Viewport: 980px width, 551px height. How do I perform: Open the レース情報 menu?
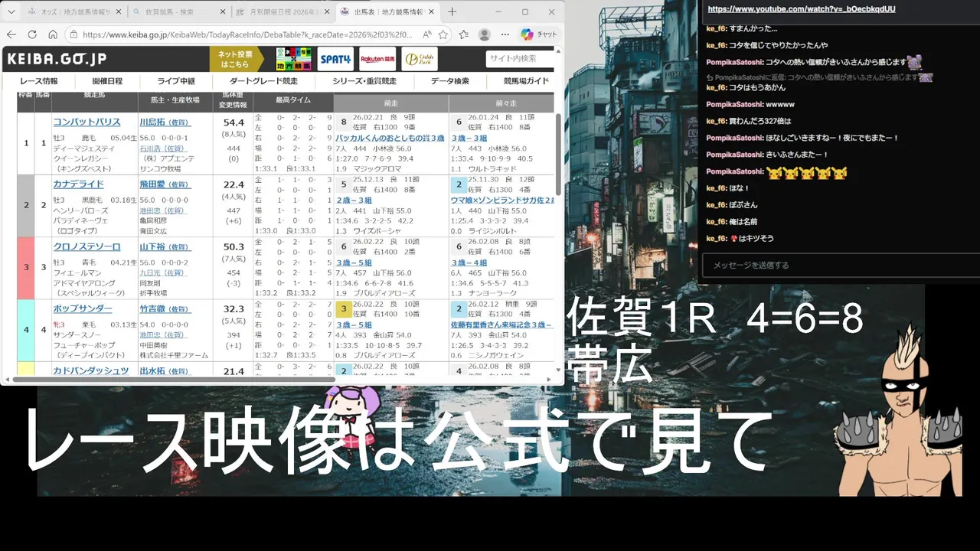click(39, 81)
